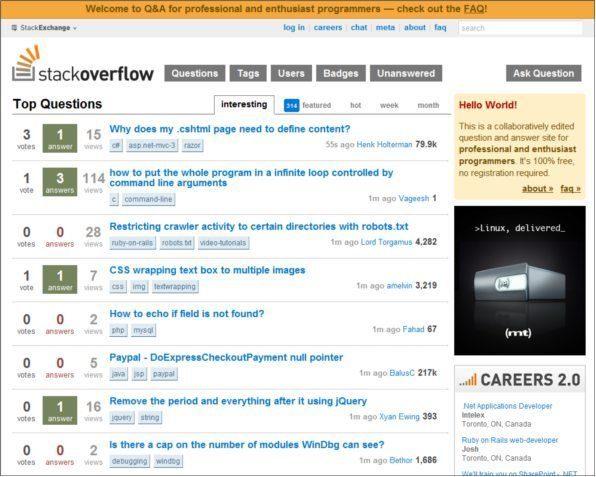The image size is (596, 477).
Task: Select the month tab
Action: (x=428, y=105)
